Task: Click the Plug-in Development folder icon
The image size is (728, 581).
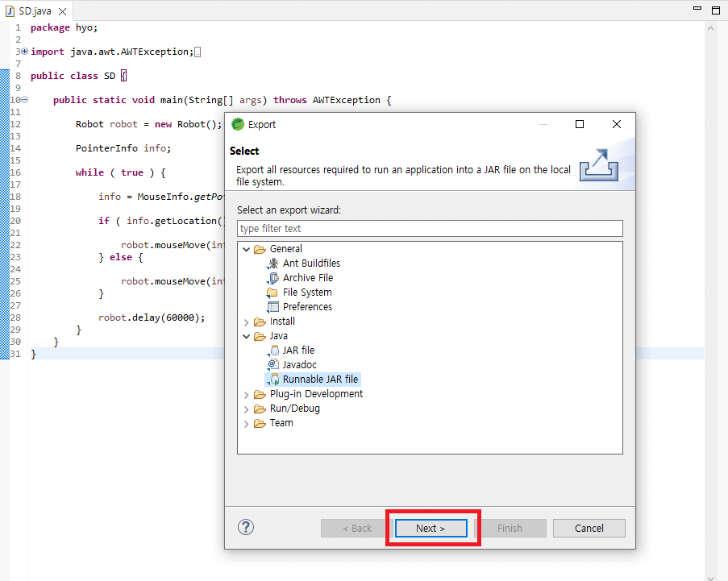Action: pyautogui.click(x=260, y=394)
